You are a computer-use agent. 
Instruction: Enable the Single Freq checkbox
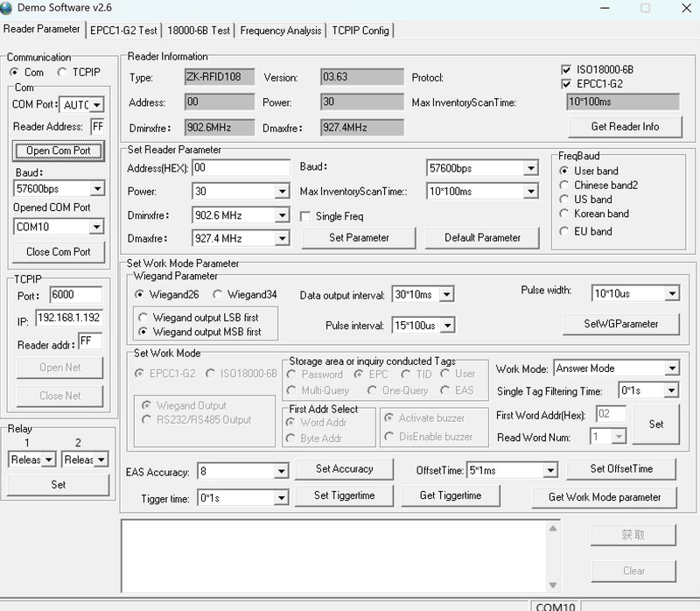point(305,216)
